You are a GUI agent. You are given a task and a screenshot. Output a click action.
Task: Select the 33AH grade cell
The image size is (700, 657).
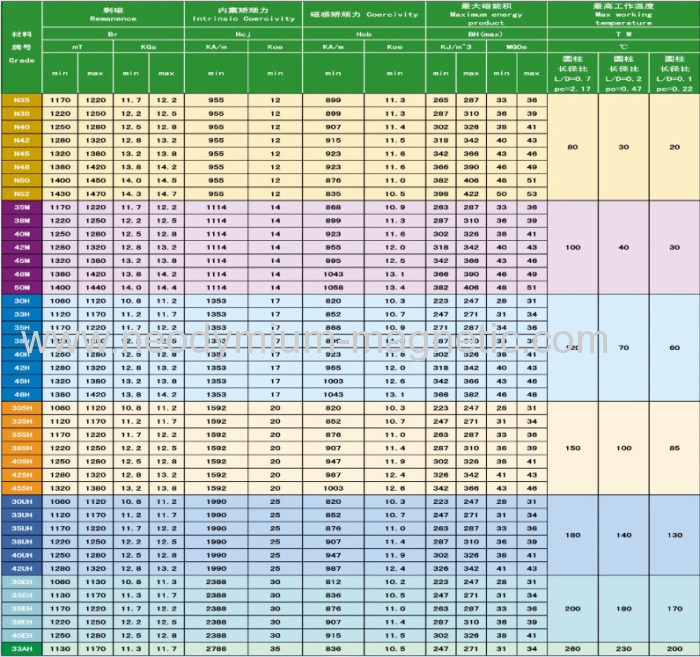point(21,649)
